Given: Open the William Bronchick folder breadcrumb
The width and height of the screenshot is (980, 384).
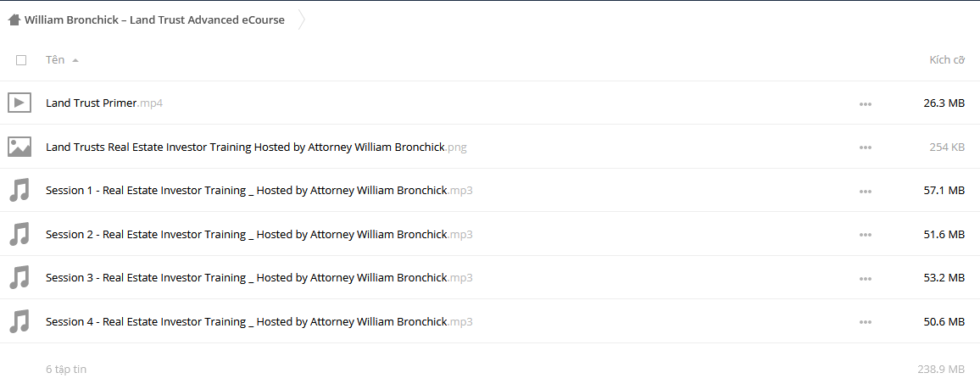Looking at the screenshot, I should point(154,20).
